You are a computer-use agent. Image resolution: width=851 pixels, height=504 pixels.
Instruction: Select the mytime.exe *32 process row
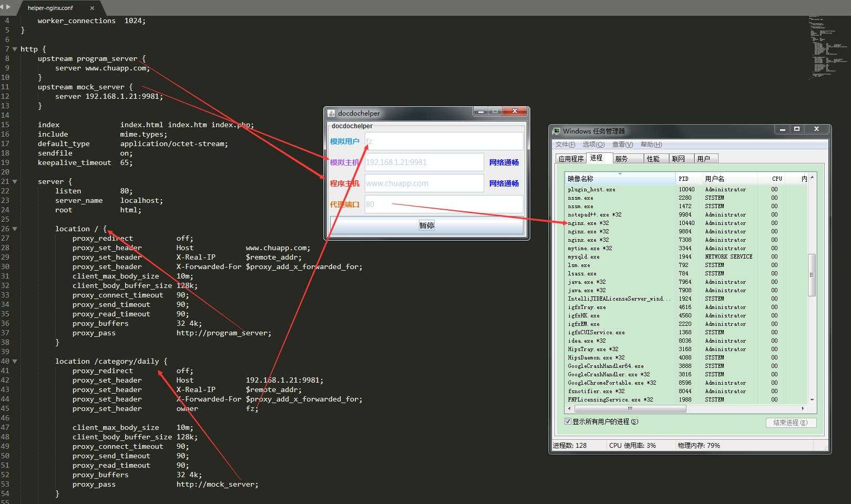point(686,248)
